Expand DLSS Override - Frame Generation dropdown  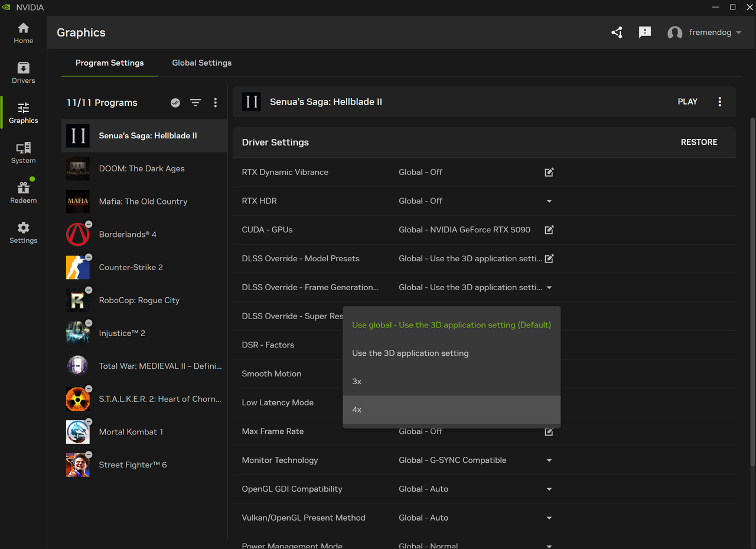(x=549, y=287)
